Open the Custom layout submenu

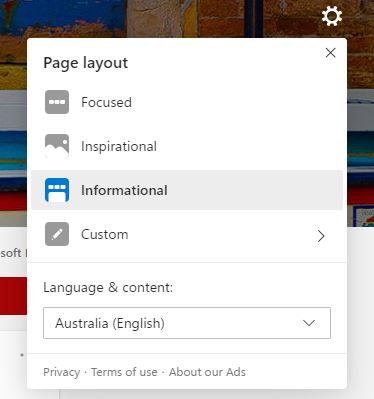tap(187, 234)
